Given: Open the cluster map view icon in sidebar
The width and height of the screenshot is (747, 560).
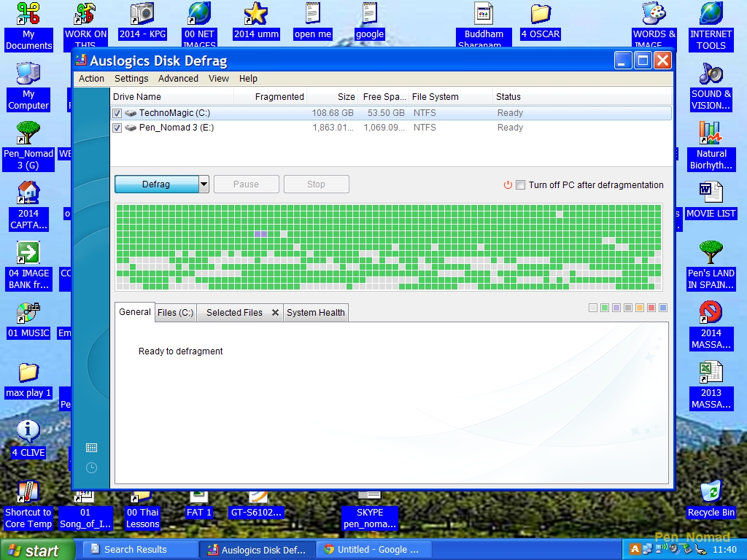Looking at the screenshot, I should point(91,448).
